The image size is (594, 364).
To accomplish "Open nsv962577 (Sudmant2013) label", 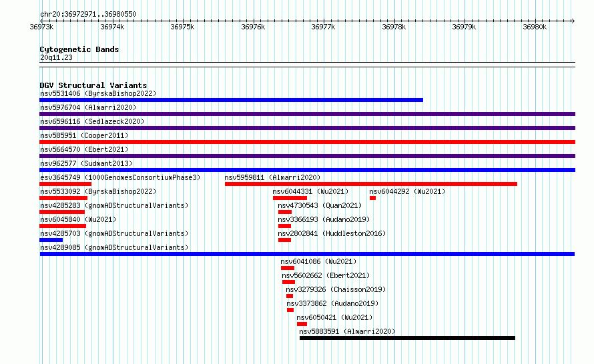I will point(86,163).
